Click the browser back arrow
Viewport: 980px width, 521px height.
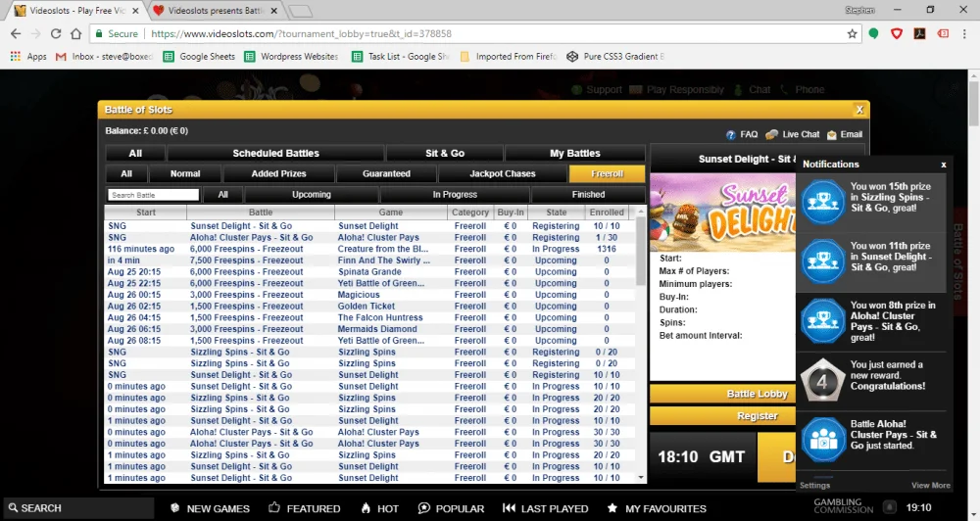point(16,33)
